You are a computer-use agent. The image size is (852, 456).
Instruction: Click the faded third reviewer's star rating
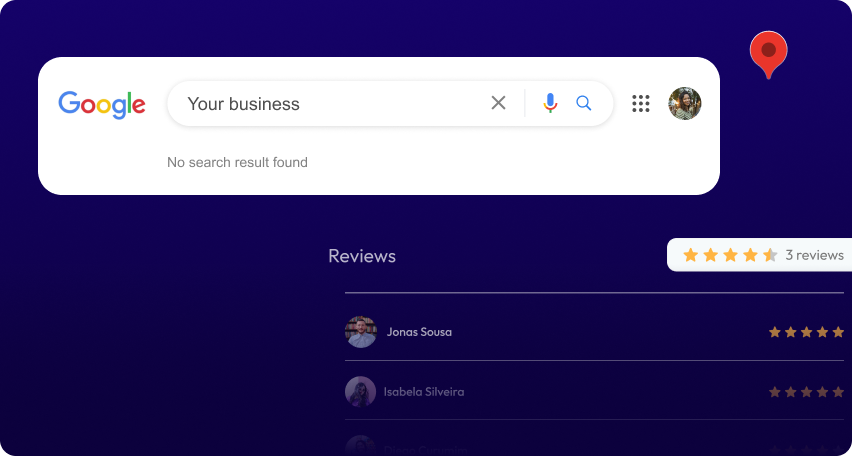tap(806, 449)
